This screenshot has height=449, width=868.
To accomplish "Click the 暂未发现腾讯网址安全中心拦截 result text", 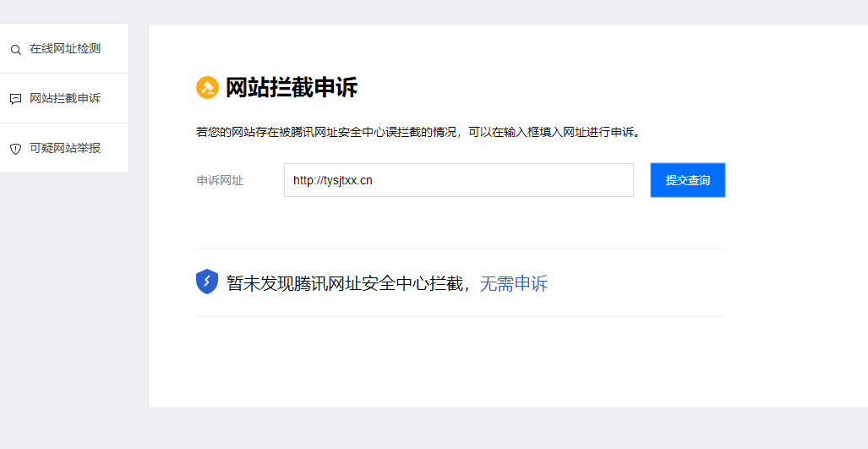I will (x=344, y=283).
